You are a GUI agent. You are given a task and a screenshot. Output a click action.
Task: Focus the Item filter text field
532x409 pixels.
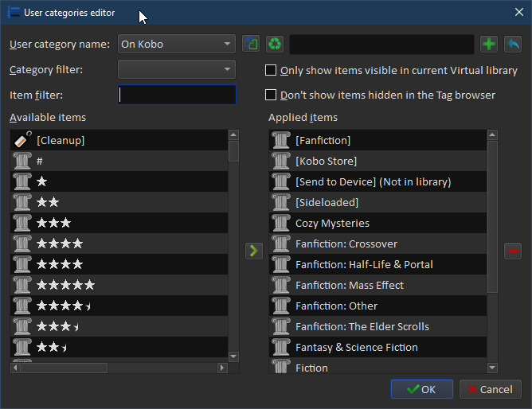click(x=177, y=95)
